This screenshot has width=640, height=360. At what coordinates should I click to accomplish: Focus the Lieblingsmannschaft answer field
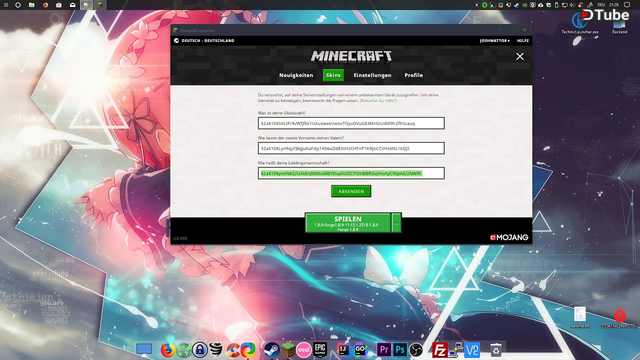(x=351, y=173)
